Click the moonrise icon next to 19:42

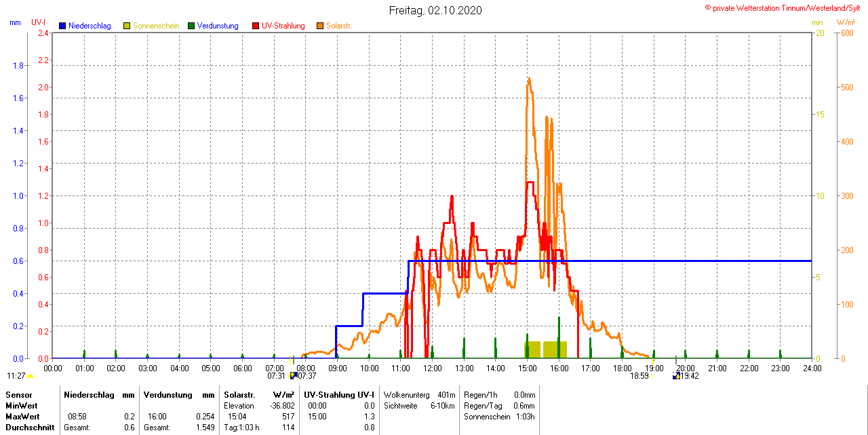pyautogui.click(x=676, y=375)
